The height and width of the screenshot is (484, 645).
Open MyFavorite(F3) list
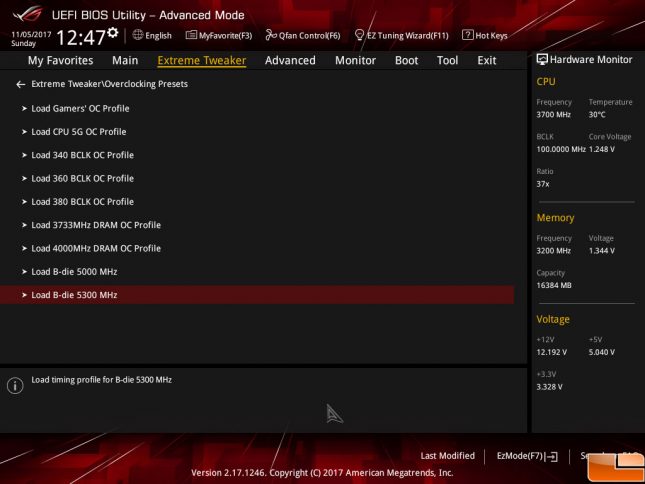click(x=219, y=36)
